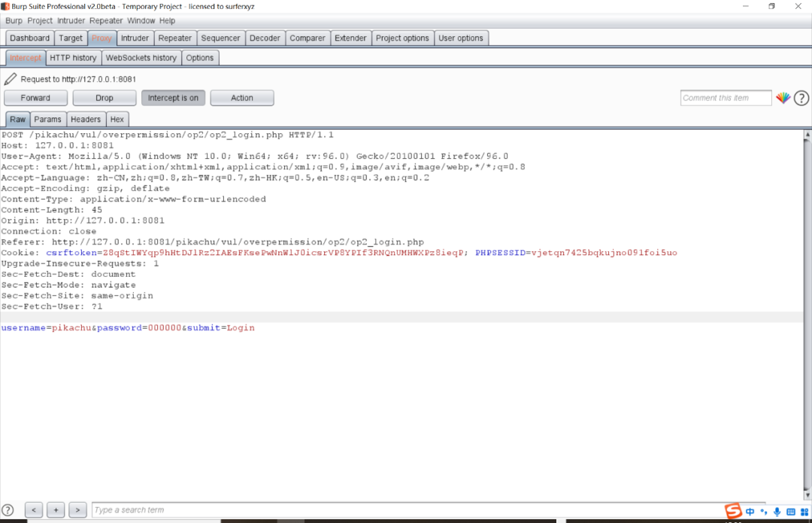
Task: Open the Intruder menu in menu bar
Action: tap(71, 21)
